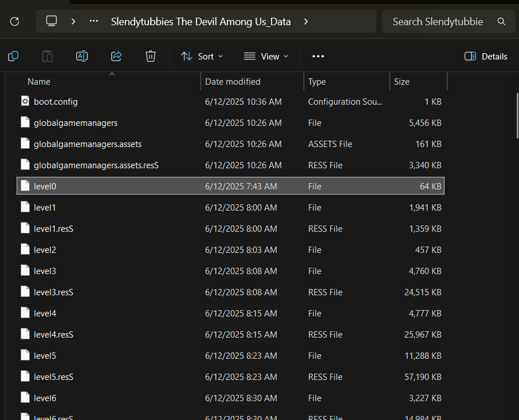The image size is (519, 420).
Task: Click the Search Slendytubbies input field
Action: click(x=438, y=22)
